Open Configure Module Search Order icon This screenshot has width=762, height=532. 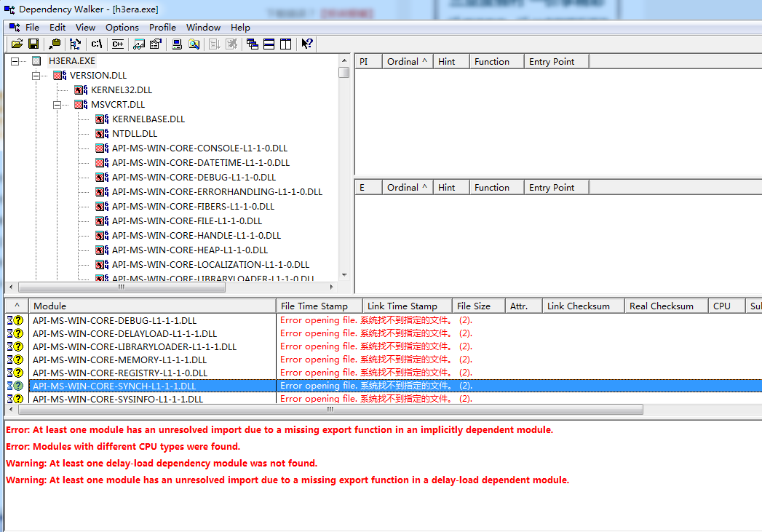(194, 44)
